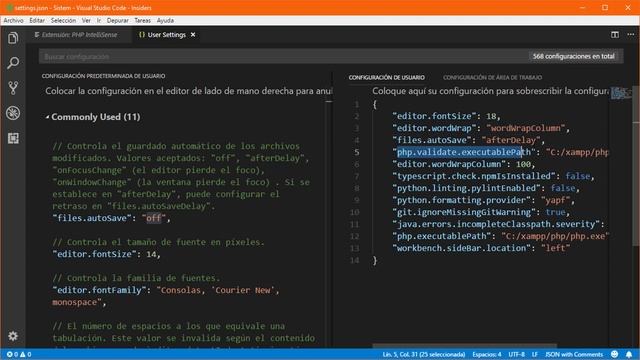Change file encoding UTF-8
640x360 pixels.
pyautogui.click(x=516, y=354)
